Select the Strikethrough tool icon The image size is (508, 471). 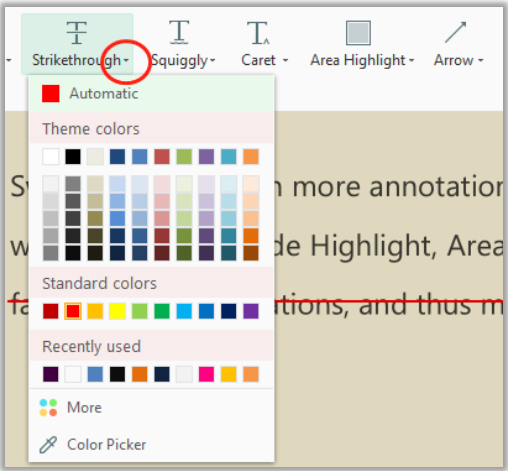[x=77, y=32]
